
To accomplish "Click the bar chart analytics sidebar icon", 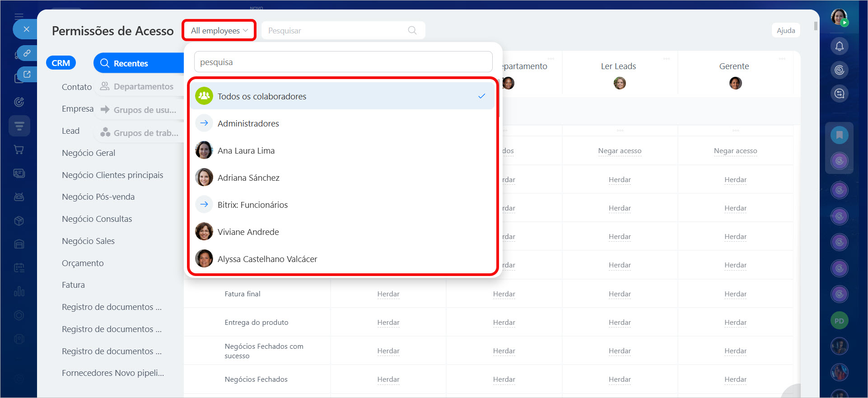I will pyautogui.click(x=19, y=291).
